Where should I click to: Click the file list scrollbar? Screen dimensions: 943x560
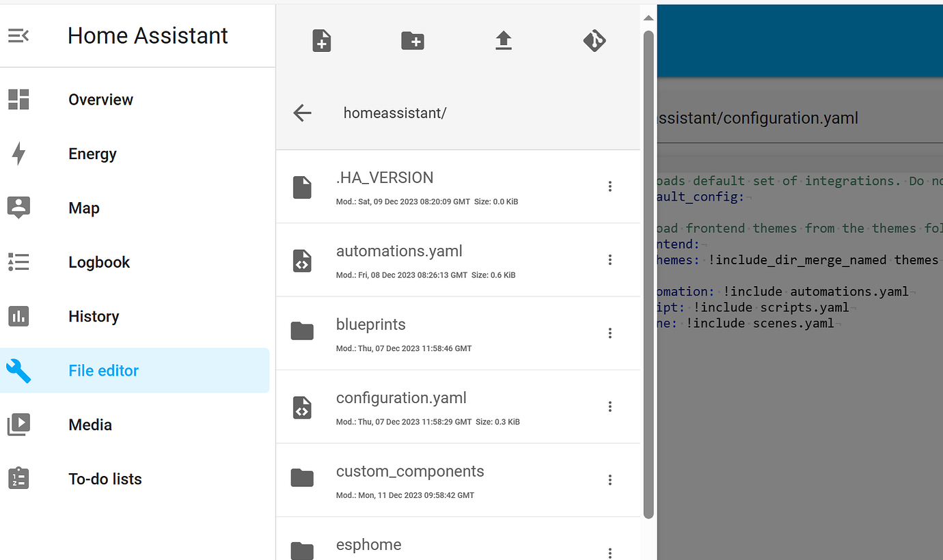(x=648, y=273)
